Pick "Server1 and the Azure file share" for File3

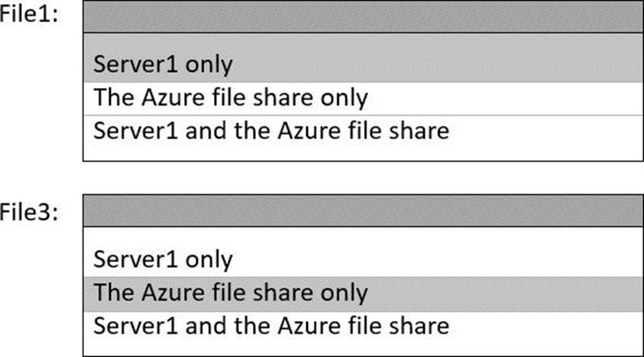[x=271, y=326]
